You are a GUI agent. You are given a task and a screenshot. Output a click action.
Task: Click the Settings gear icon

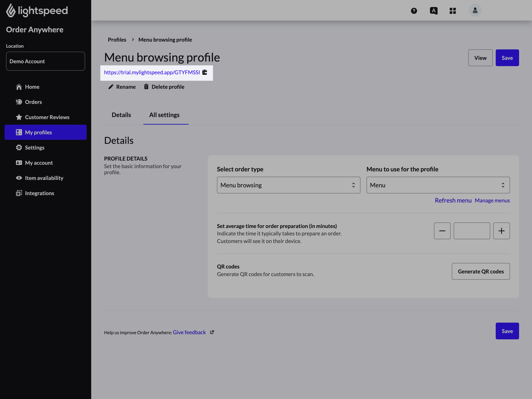click(x=19, y=147)
